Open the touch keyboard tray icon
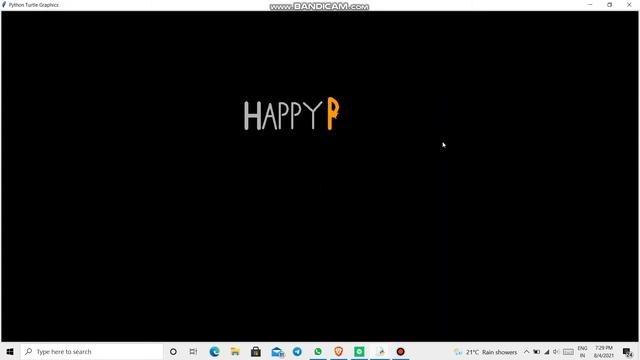Screen dimensions: 640x360 pos(568,352)
